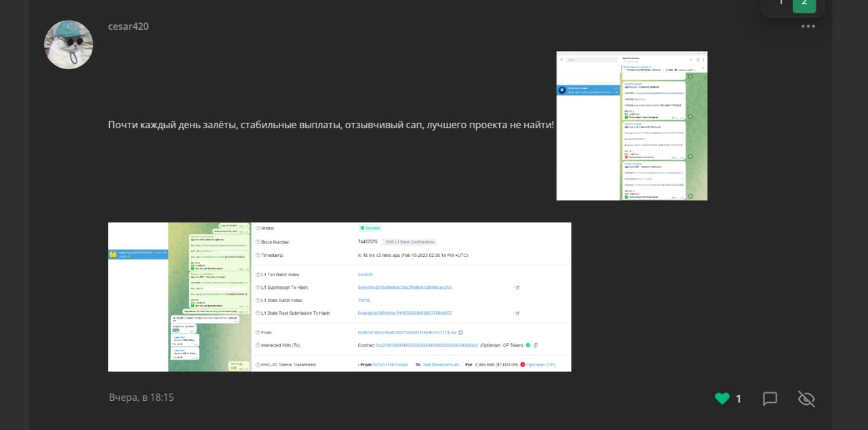Open cesar420's cat avatar
The height and width of the screenshot is (430, 868).
point(68,45)
